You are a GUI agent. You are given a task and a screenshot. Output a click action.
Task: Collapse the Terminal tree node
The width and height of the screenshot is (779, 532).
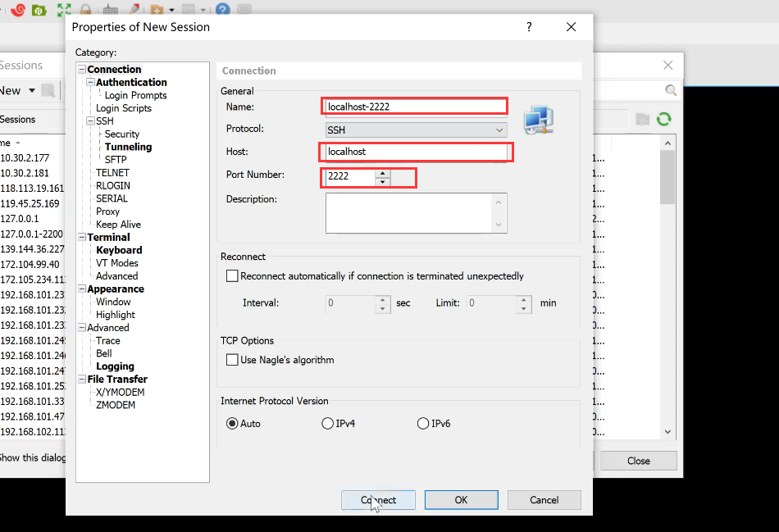[x=82, y=238]
